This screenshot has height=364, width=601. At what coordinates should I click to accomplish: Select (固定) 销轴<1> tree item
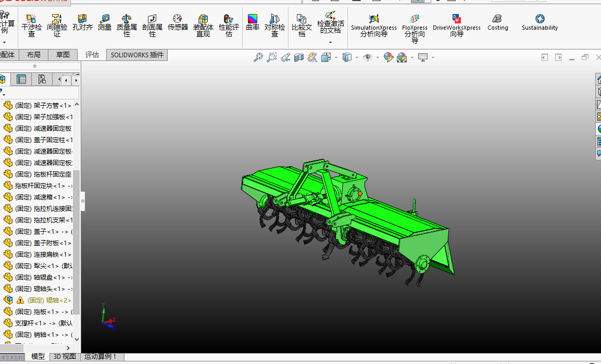[37, 335]
